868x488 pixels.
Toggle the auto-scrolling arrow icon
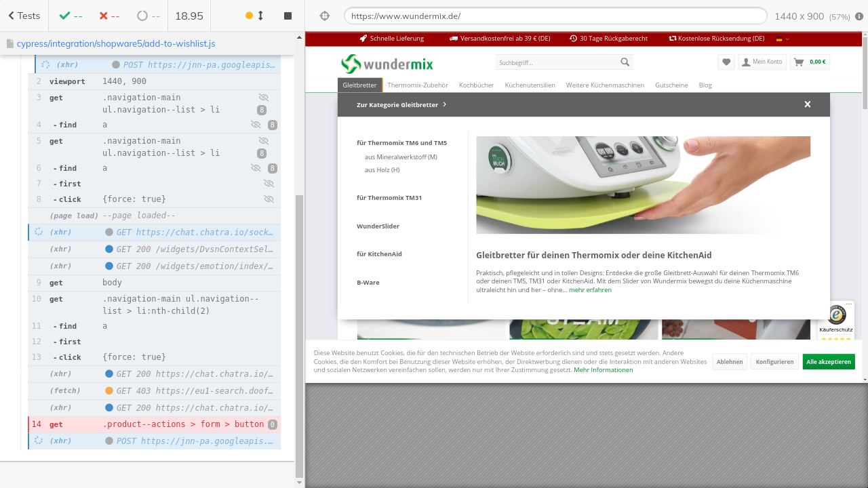point(260,16)
